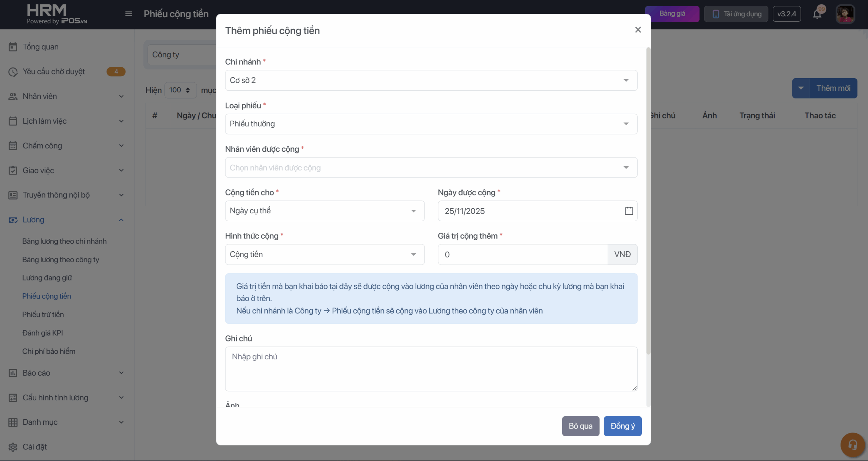Screen dimensions: 868x461
Task: Open the Loại phiếu dropdown
Action: pyautogui.click(x=431, y=124)
